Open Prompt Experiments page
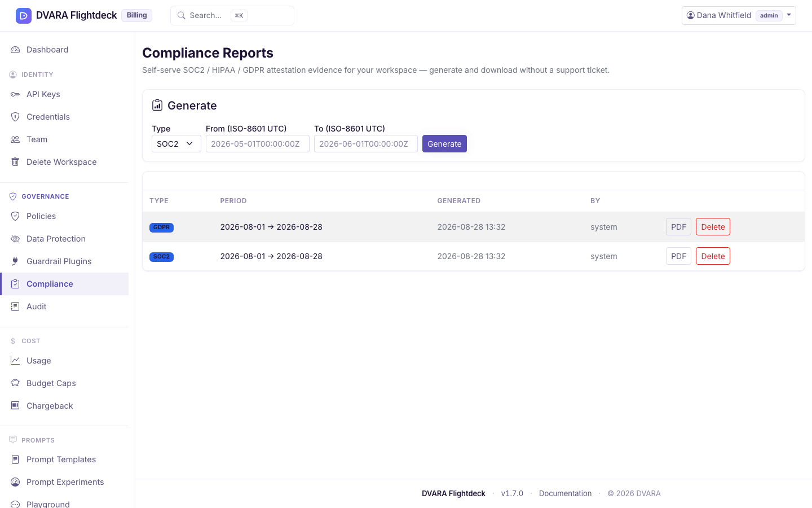812x508 pixels. point(64,482)
